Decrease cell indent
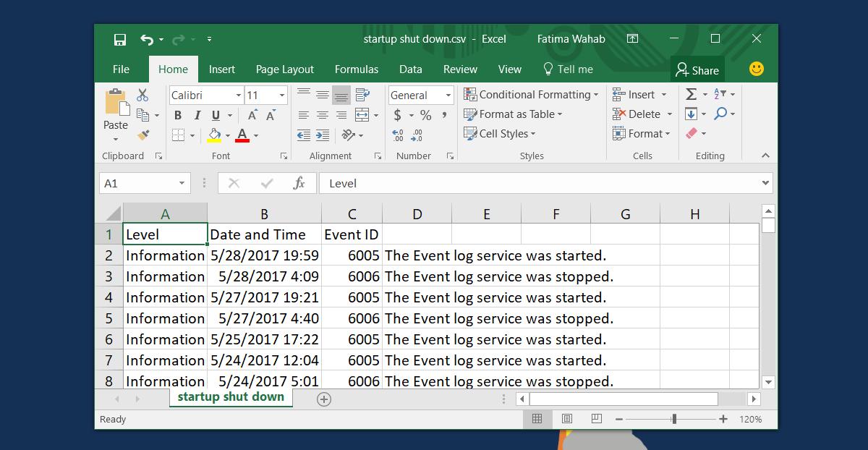Image resolution: width=868 pixels, height=450 pixels. coord(304,135)
